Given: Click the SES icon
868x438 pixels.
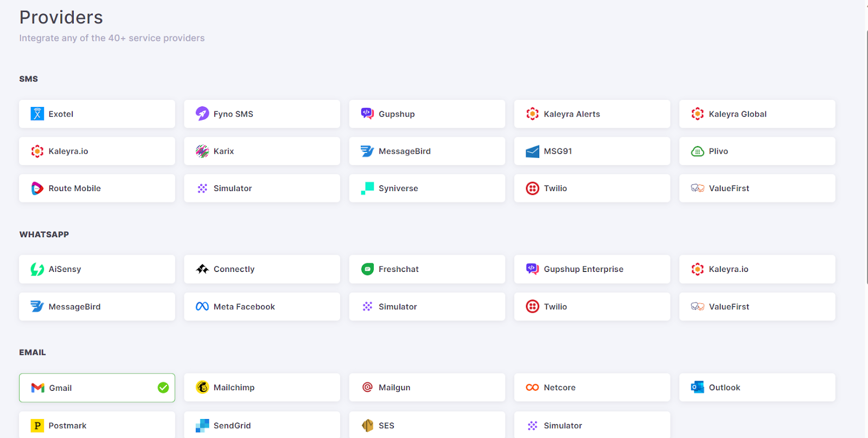Looking at the screenshot, I should [367, 426].
